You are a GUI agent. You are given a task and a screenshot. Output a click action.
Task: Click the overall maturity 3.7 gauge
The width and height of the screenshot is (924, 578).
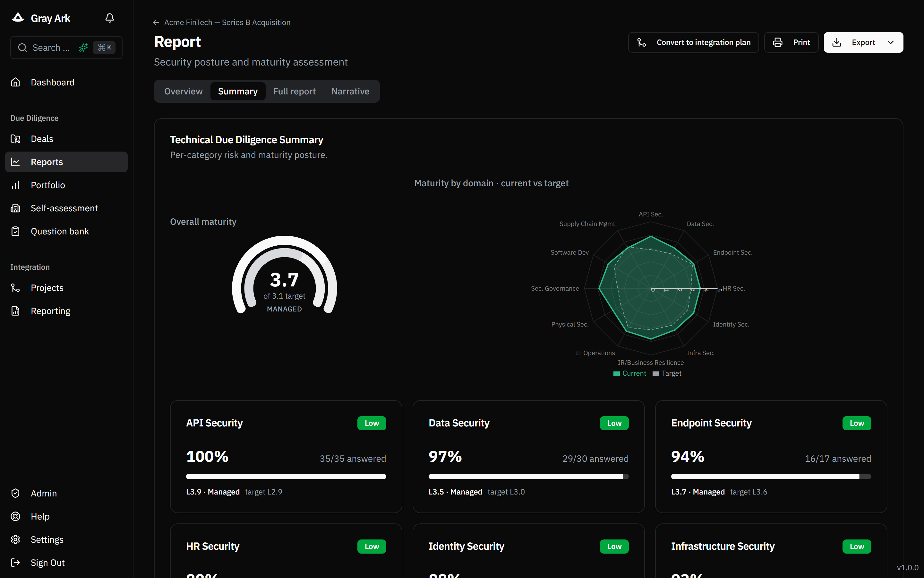(285, 275)
